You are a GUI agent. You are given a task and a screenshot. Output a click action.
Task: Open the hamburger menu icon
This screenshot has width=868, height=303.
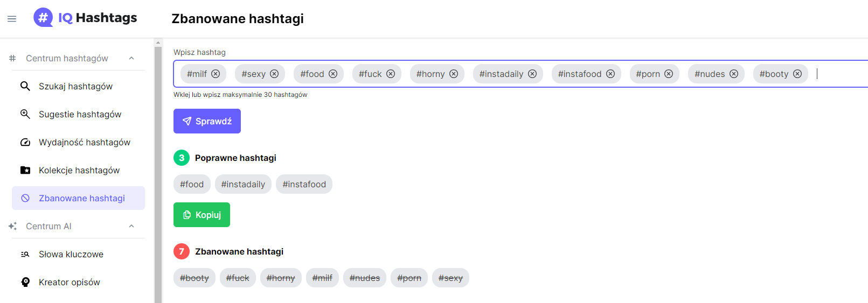(x=12, y=19)
